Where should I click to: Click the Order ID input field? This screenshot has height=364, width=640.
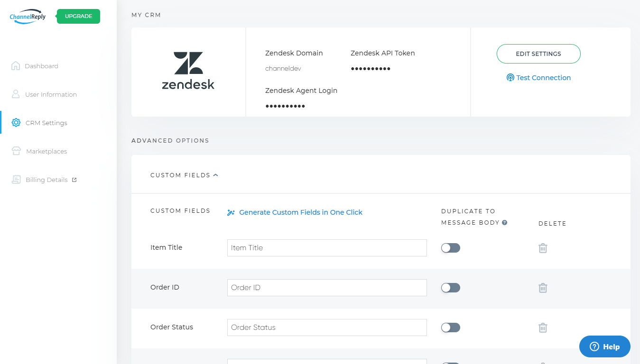point(327,288)
